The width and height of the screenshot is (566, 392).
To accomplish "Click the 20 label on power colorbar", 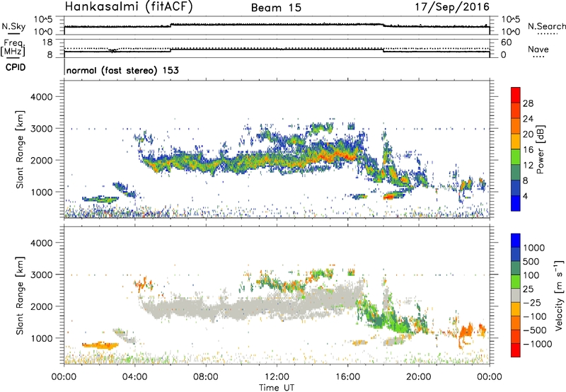I will point(528,134).
